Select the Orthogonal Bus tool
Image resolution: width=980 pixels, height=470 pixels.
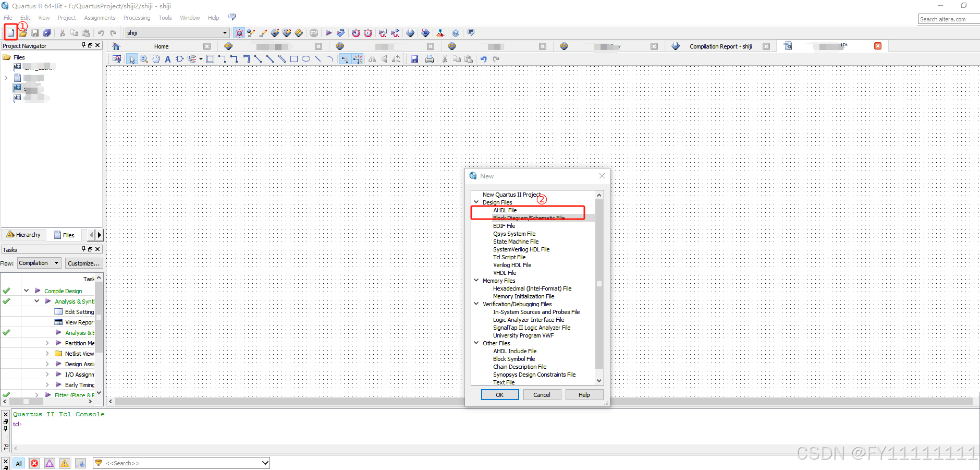pyautogui.click(x=234, y=59)
